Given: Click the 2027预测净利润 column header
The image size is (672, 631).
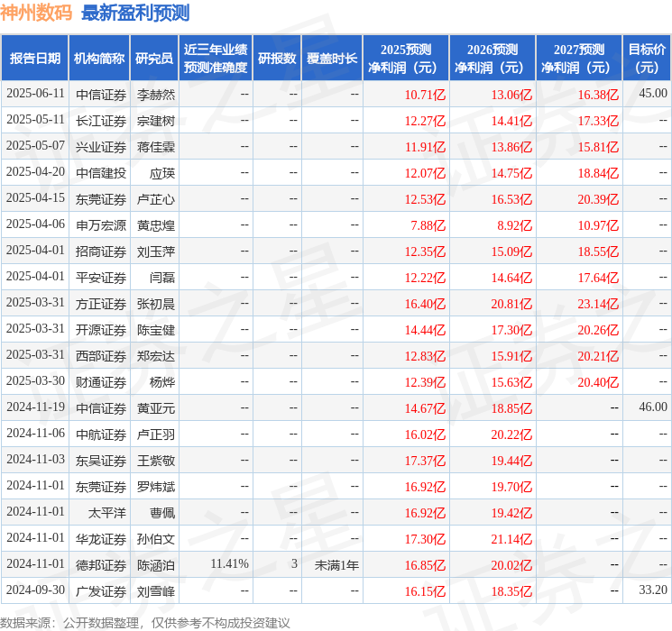Looking at the screenshot, I should 579,59.
